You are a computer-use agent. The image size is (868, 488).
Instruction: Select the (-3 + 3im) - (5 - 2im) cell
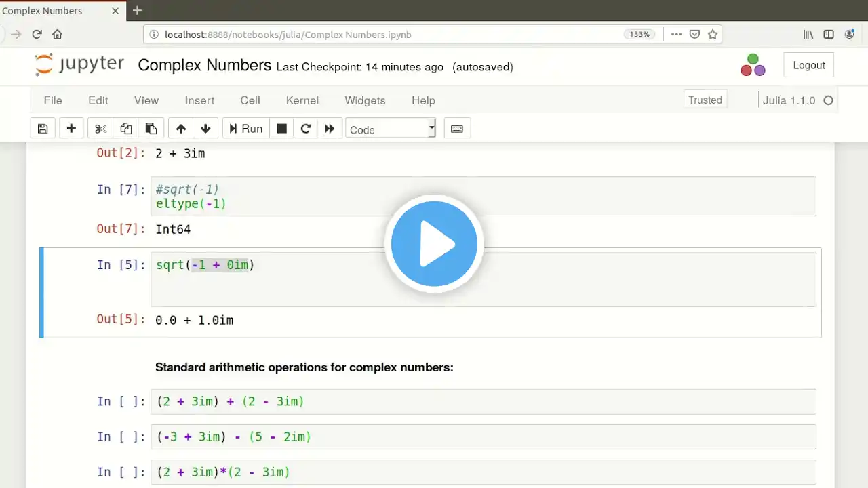point(483,437)
